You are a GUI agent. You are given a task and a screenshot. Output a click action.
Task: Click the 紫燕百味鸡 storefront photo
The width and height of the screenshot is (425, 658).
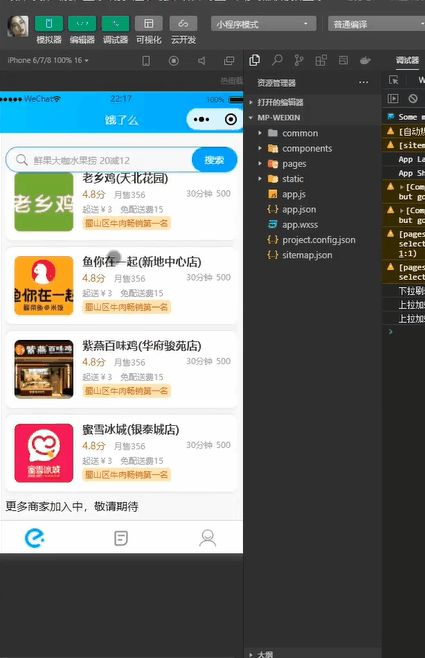click(x=44, y=369)
